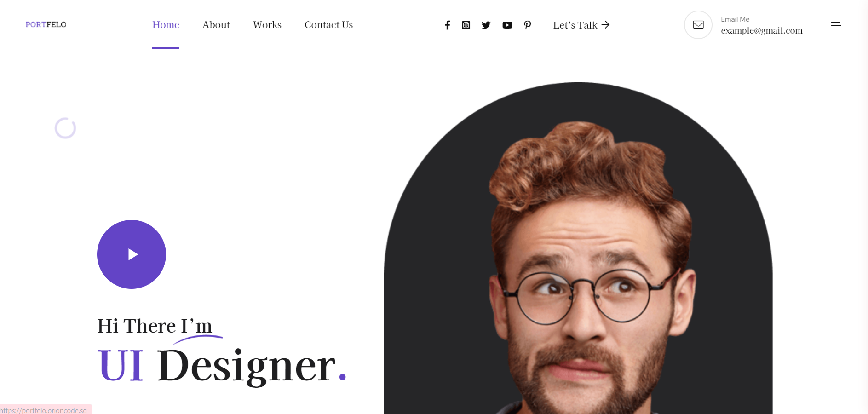This screenshot has height=414, width=868.
Task: Open the Facebook social icon
Action: click(447, 25)
